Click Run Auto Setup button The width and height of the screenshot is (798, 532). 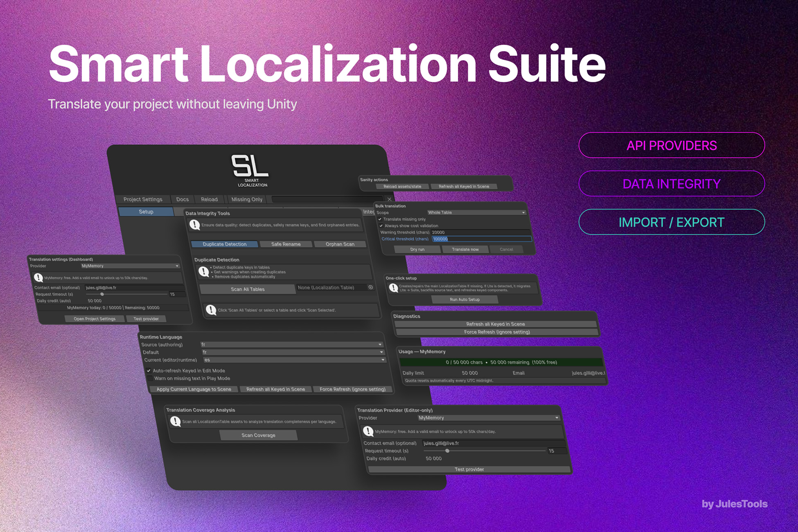(x=465, y=299)
